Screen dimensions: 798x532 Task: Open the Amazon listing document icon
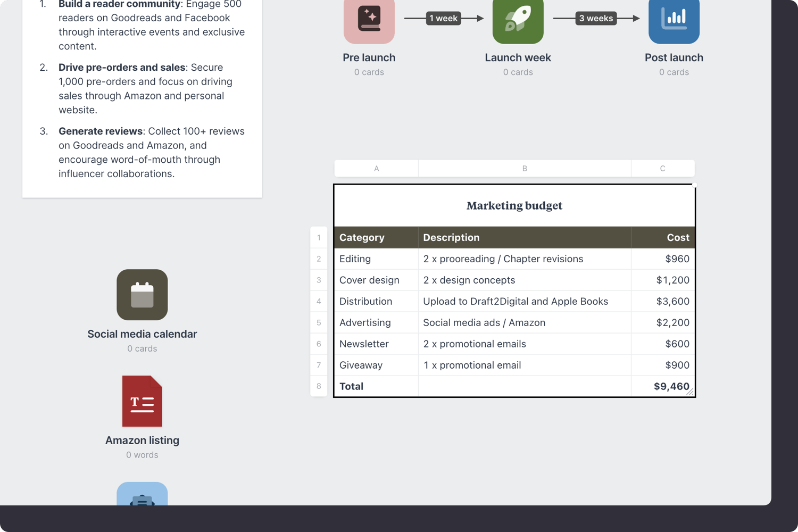pyautogui.click(x=142, y=401)
